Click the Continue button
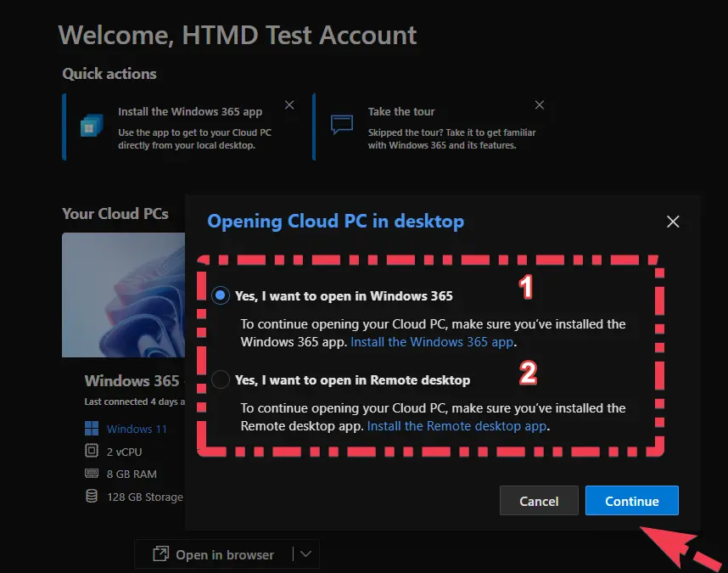The width and height of the screenshot is (728, 573). 632,501
